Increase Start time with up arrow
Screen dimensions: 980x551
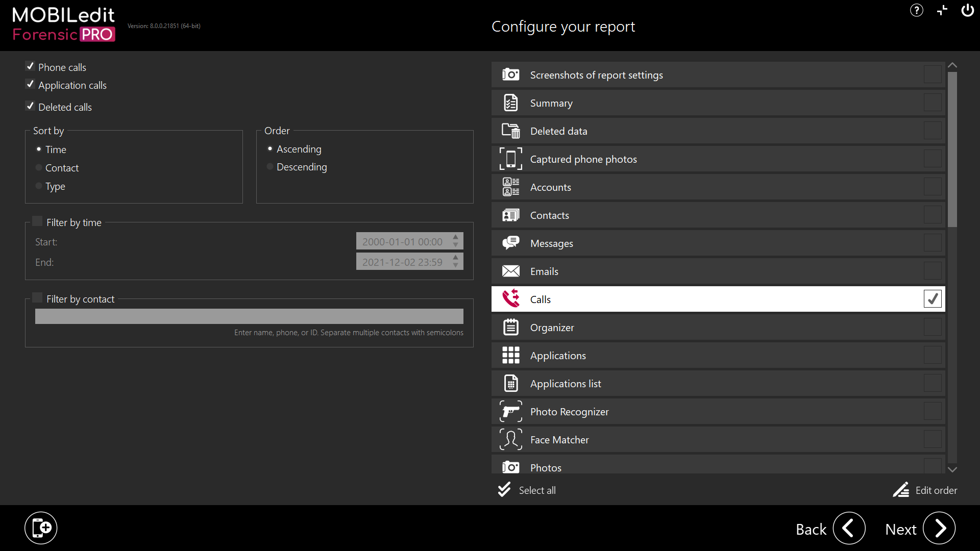(x=456, y=237)
